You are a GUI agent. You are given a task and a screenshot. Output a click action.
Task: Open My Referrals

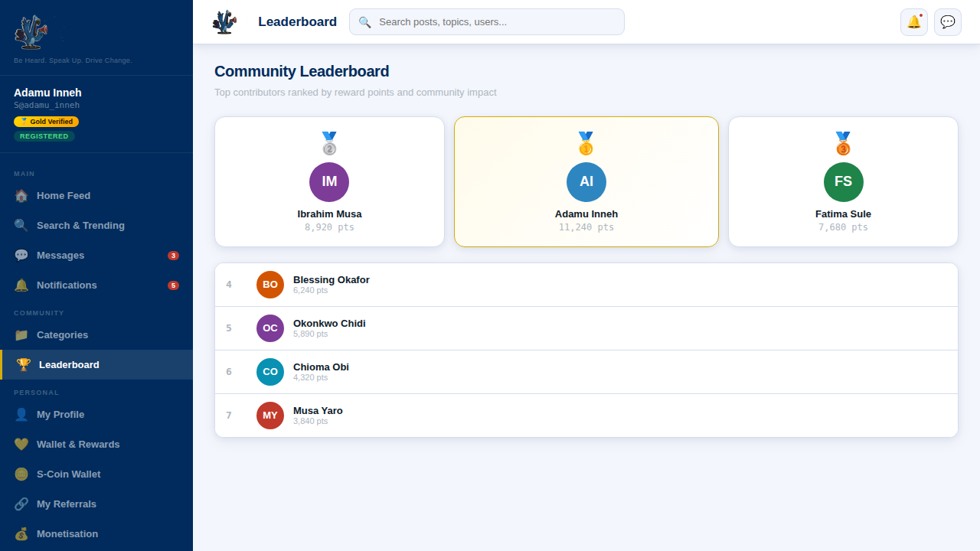96,504
